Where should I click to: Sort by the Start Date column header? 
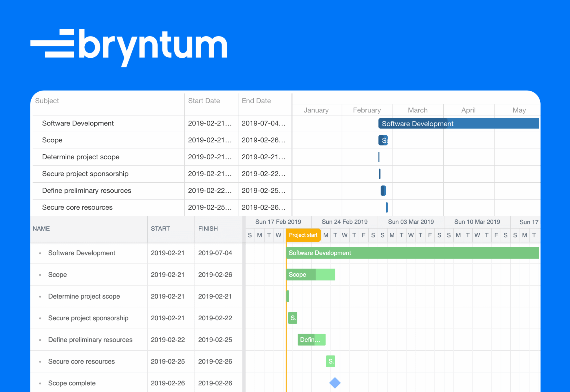tap(204, 101)
